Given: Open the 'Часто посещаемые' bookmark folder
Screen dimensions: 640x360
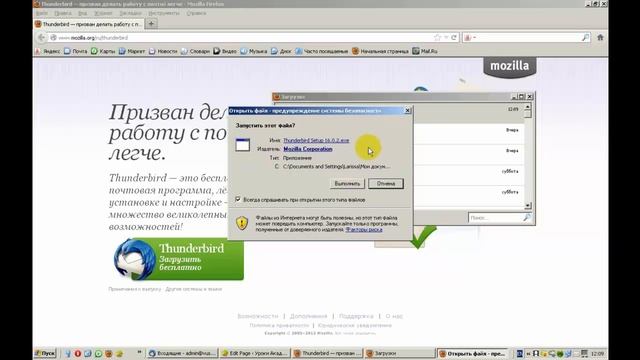Looking at the screenshot, I should pyautogui.click(x=322, y=51).
